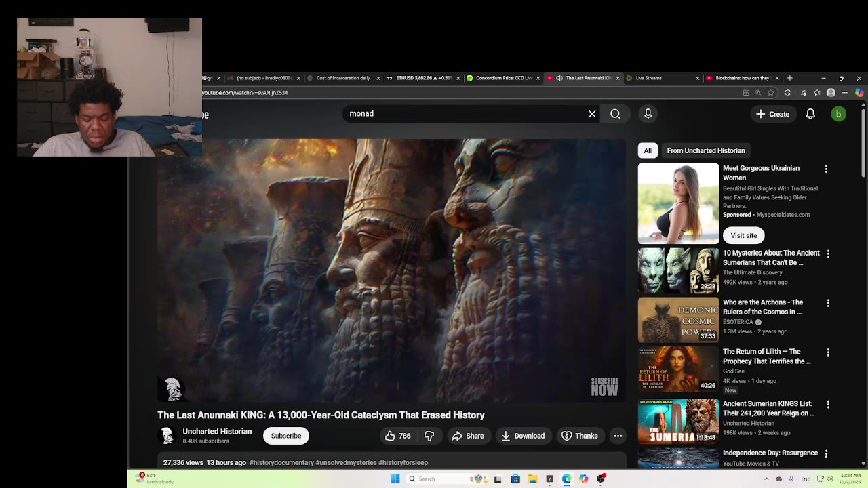Start voice search with microphone icon

[648, 114]
